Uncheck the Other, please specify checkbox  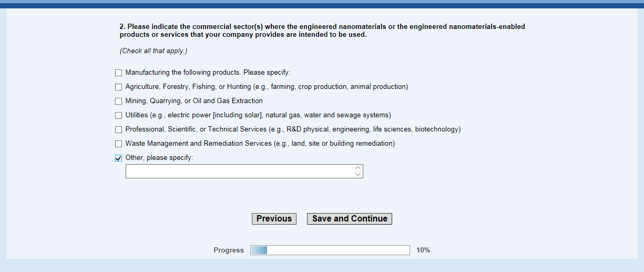point(118,158)
